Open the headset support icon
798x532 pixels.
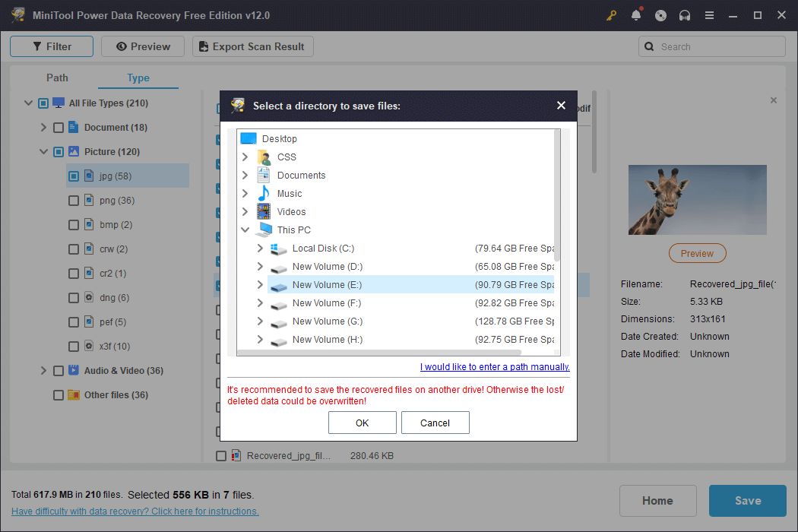(684, 14)
